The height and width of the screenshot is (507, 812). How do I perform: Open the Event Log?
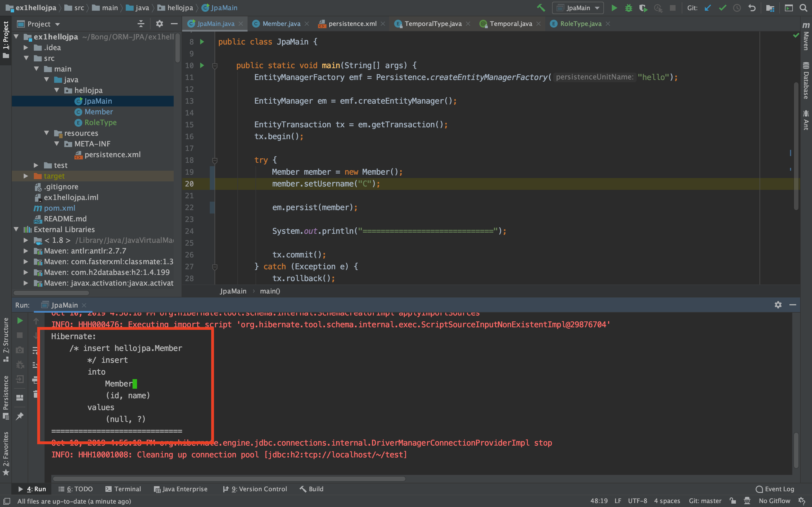pyautogui.click(x=775, y=489)
